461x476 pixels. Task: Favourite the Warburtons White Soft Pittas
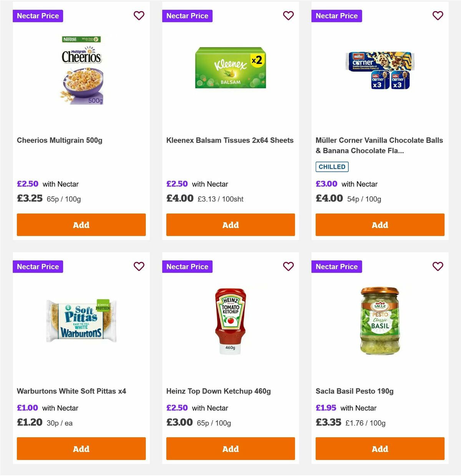[139, 266]
